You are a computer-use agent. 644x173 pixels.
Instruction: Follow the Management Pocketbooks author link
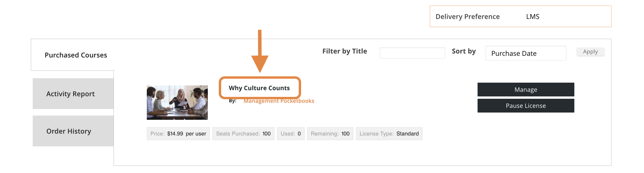pos(279,101)
